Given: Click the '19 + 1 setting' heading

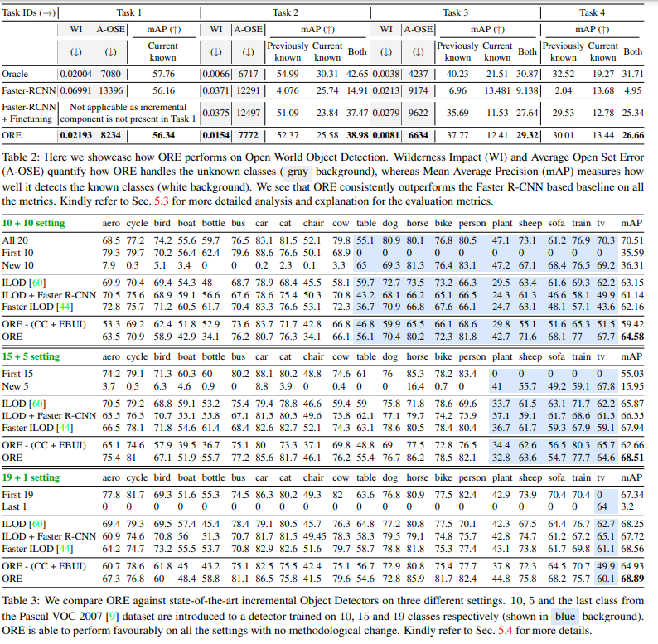Looking at the screenshot, I should pos(31,477).
